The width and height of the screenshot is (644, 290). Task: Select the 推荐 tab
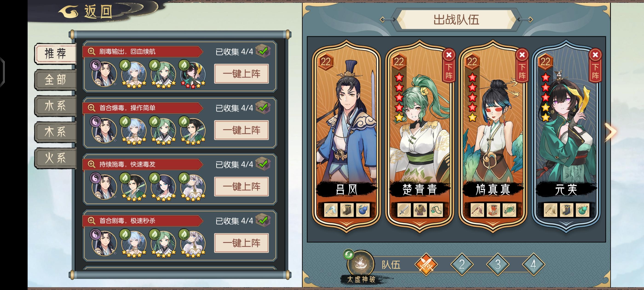coord(55,53)
